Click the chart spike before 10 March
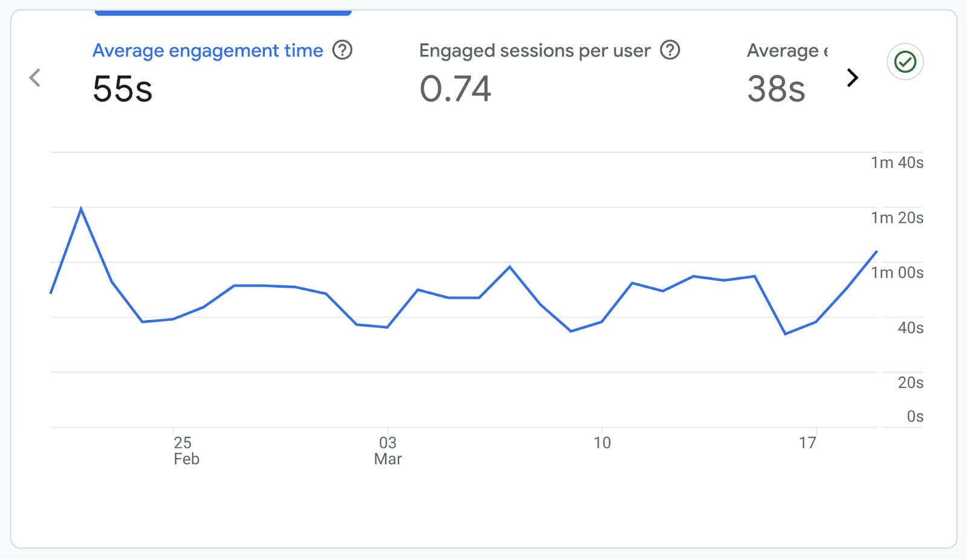This screenshot has width=967, height=560. pos(509,266)
